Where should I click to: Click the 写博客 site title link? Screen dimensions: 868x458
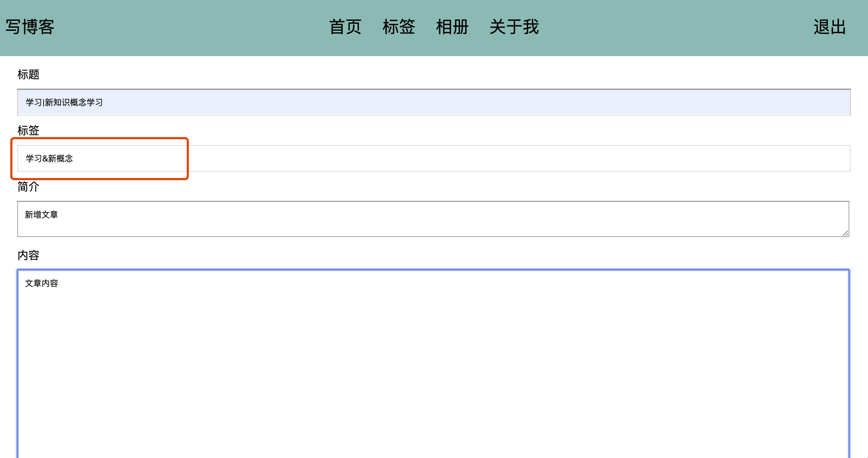pyautogui.click(x=29, y=26)
